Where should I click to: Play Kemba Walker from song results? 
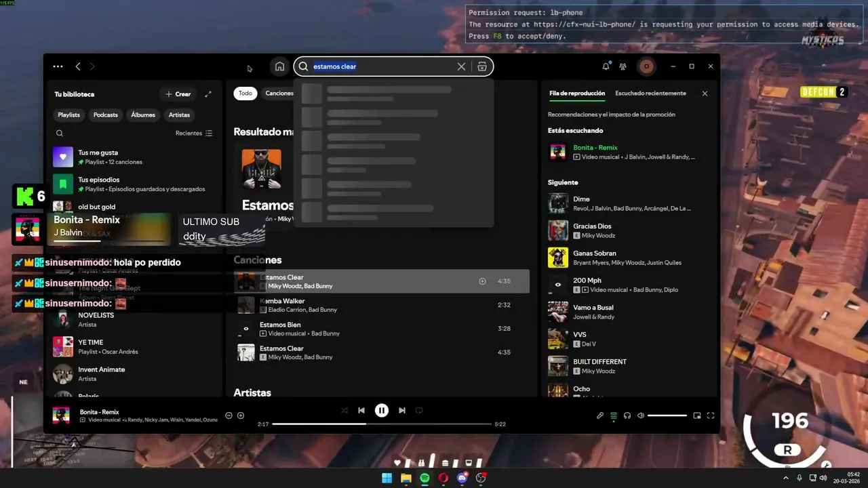point(382,305)
